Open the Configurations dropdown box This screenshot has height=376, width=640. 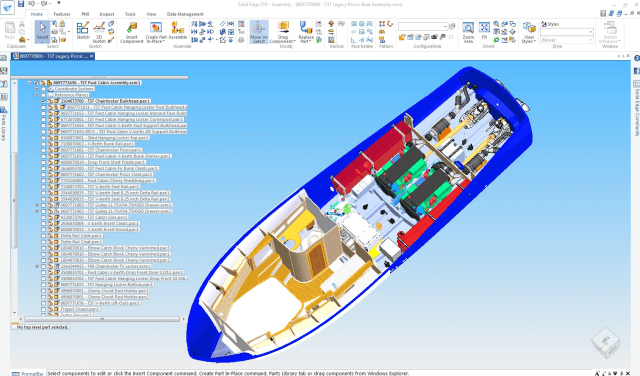pos(423,27)
